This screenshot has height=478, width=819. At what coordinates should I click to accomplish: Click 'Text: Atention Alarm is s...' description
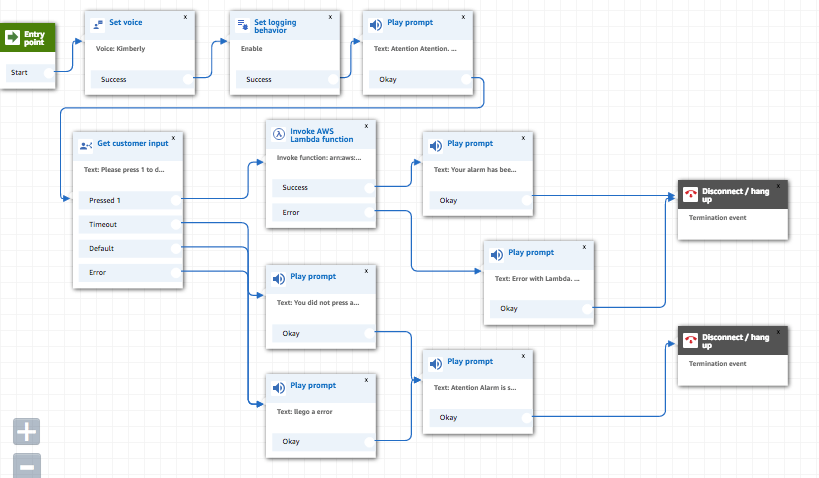coord(475,388)
